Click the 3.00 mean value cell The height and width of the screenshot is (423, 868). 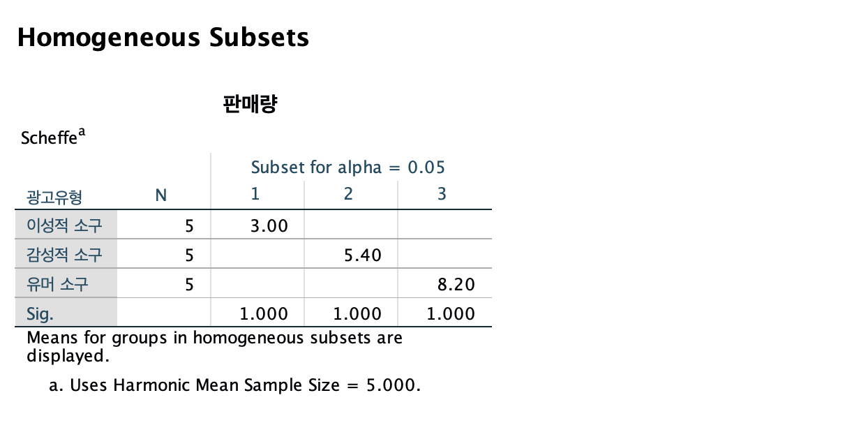pyautogui.click(x=269, y=225)
